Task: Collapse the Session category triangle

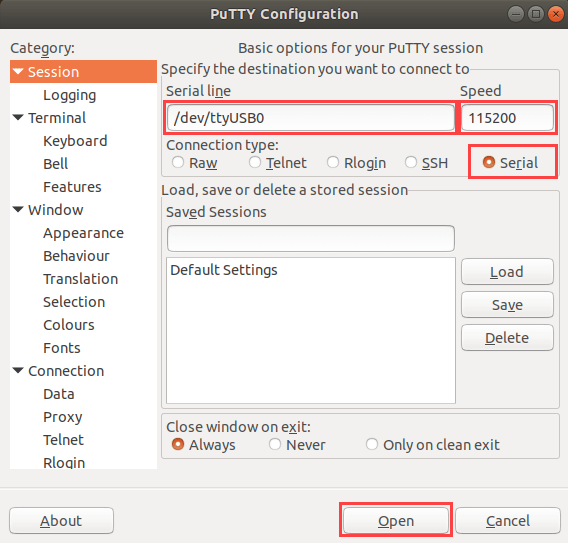Action: tap(18, 71)
